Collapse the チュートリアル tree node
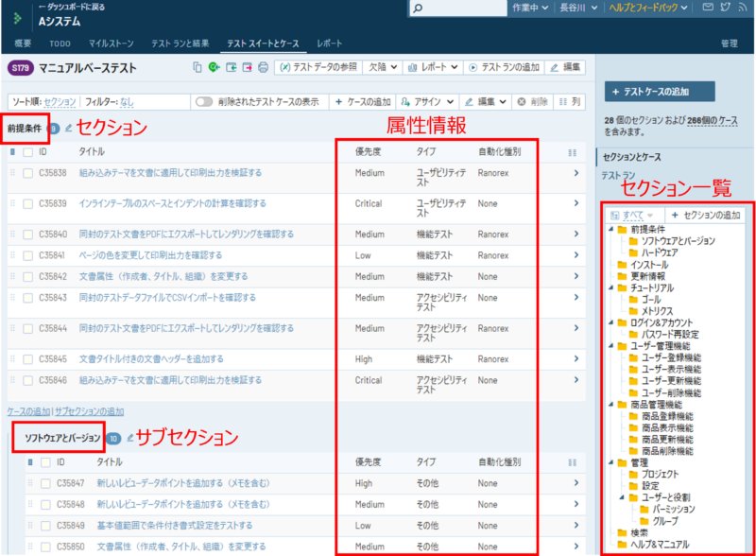The width and height of the screenshot is (756, 556). coord(611,288)
